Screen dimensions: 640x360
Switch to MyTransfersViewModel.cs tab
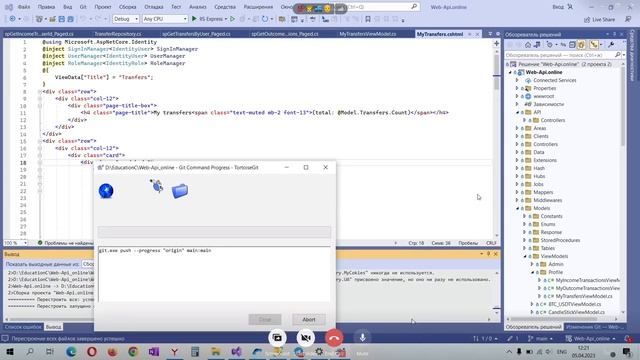click(368, 34)
